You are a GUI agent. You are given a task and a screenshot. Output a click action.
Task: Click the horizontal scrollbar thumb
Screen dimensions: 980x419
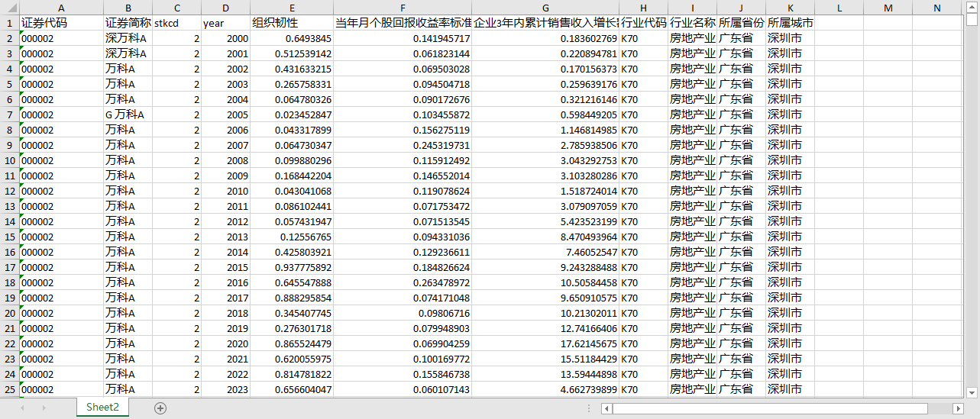[x=770, y=408]
